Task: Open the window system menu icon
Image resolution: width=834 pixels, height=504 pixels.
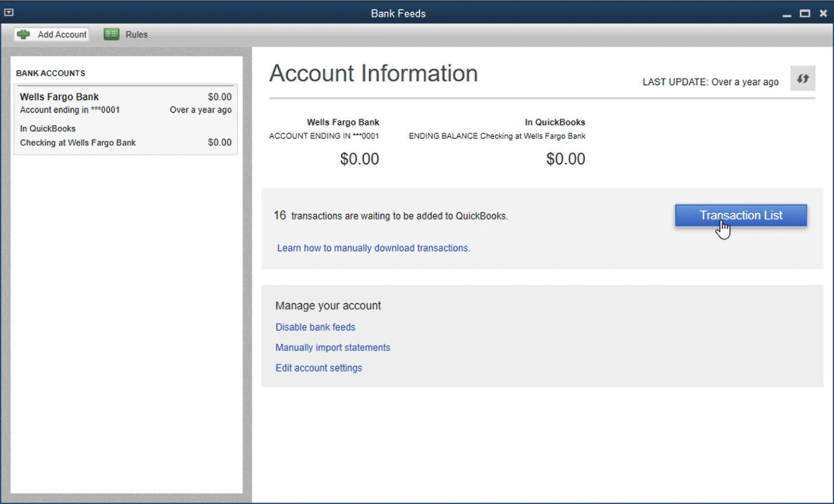Action: tap(9, 12)
